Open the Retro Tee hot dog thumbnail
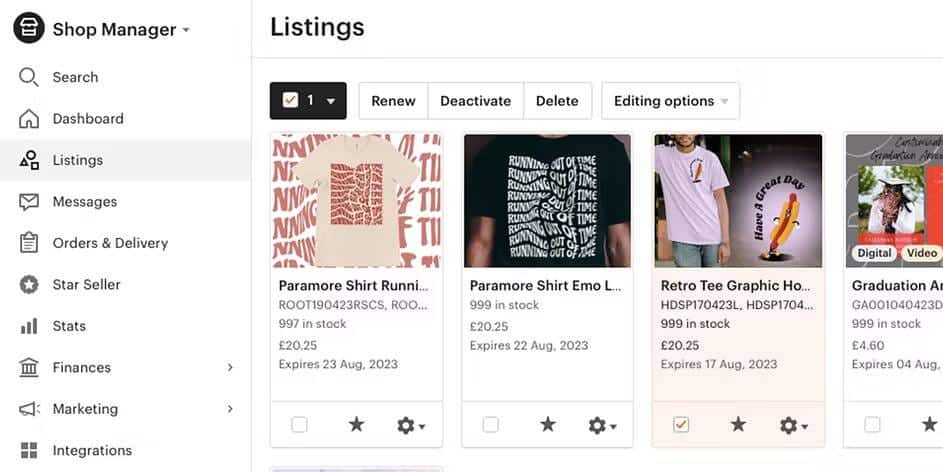 pyautogui.click(x=738, y=200)
